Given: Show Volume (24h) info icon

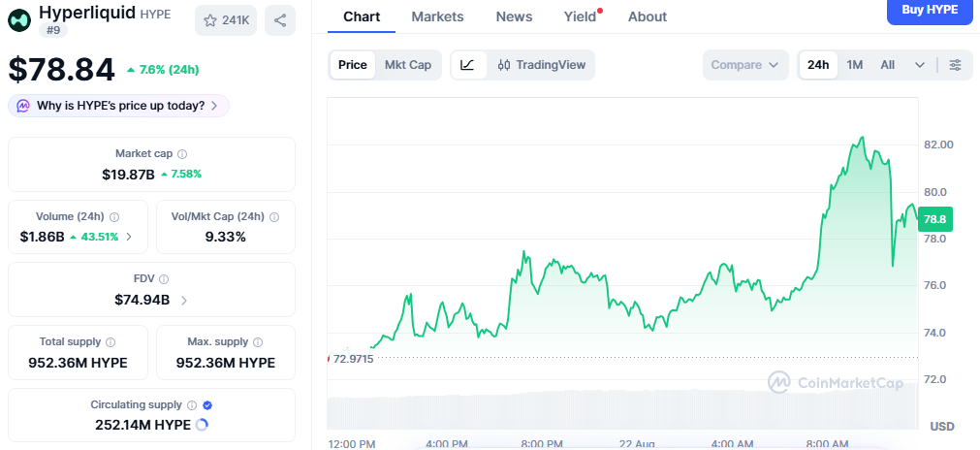Looking at the screenshot, I should [x=114, y=217].
